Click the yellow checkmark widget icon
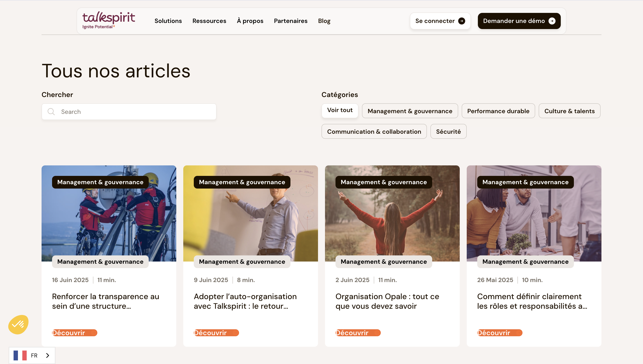The image size is (643, 364). (19, 324)
